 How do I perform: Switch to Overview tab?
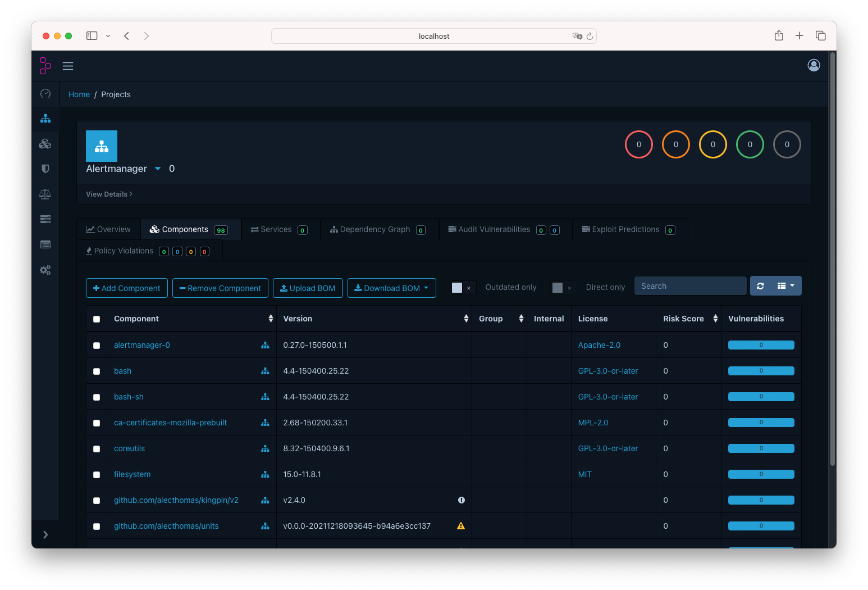[108, 229]
